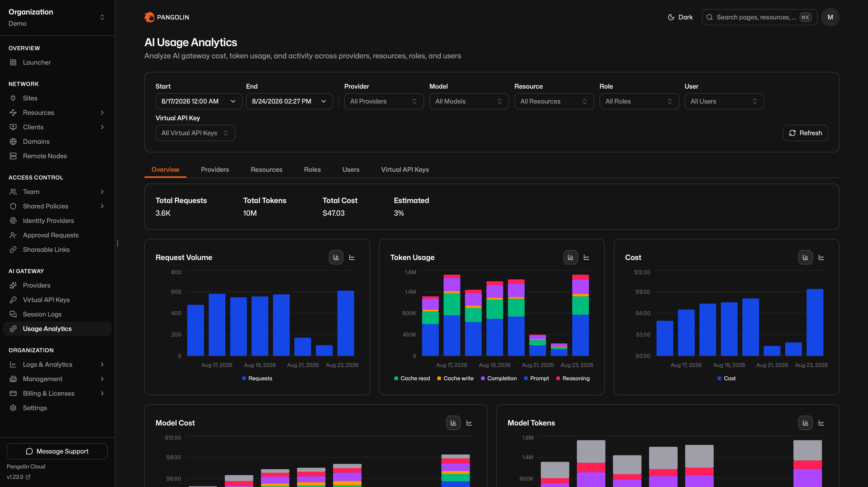Click the AI Gateway Providers sparkle icon
Image resolution: width=868 pixels, height=487 pixels.
pyautogui.click(x=13, y=285)
